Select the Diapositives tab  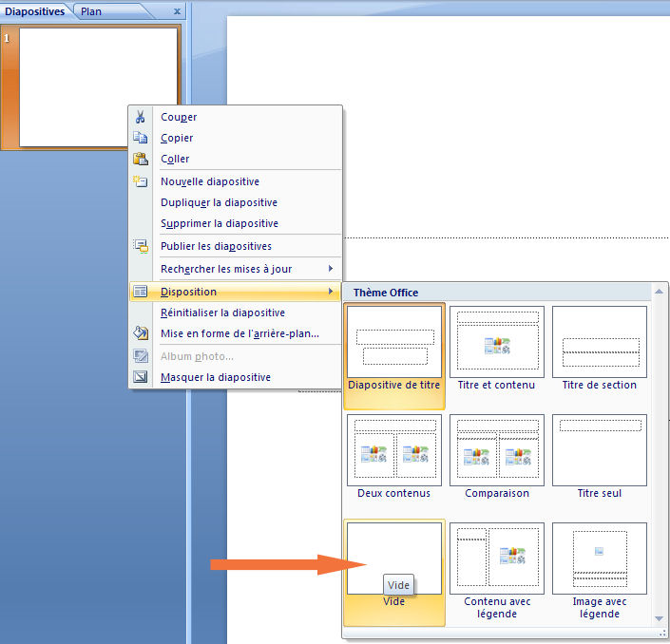pos(34,11)
